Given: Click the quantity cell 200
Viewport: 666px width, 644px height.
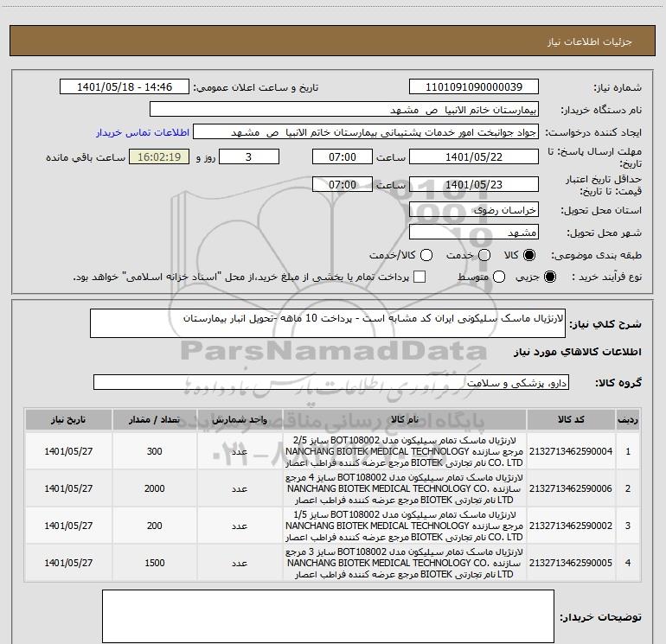Looking at the screenshot, I should tap(154, 526).
